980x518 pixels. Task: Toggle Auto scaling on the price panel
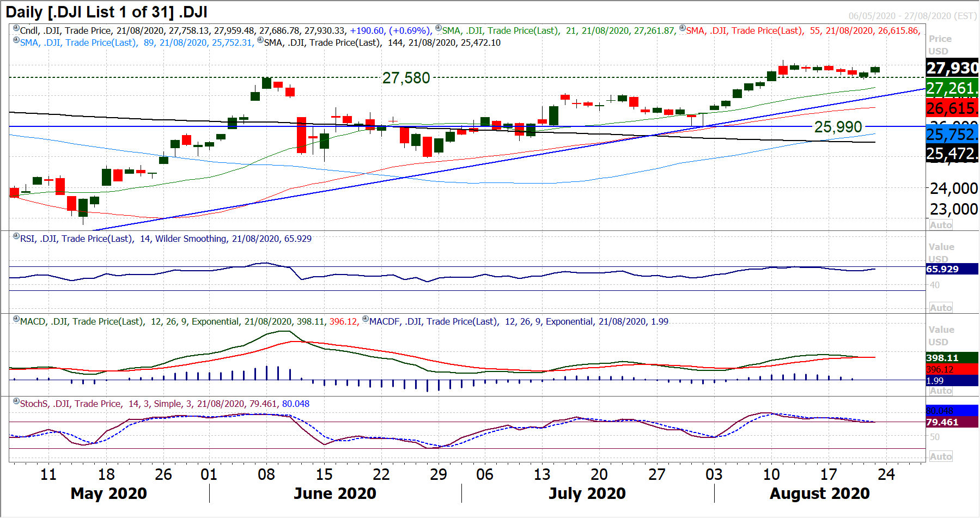click(941, 225)
